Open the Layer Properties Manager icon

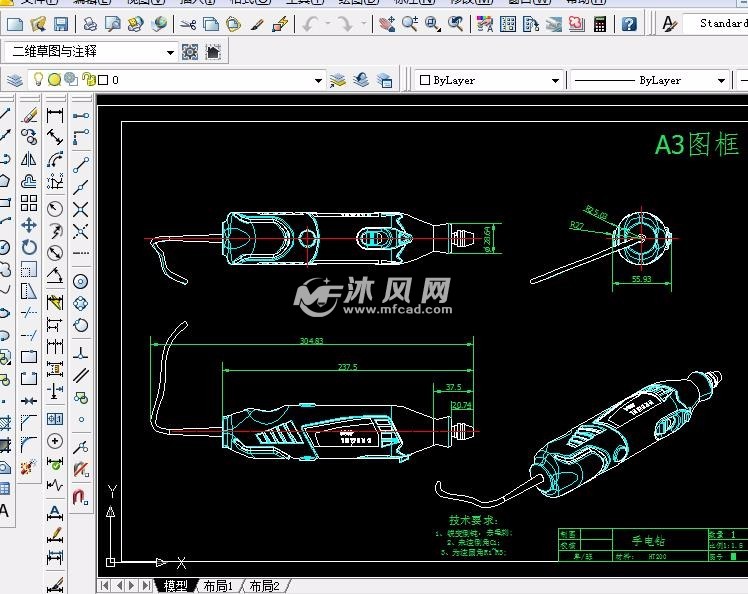coord(15,80)
